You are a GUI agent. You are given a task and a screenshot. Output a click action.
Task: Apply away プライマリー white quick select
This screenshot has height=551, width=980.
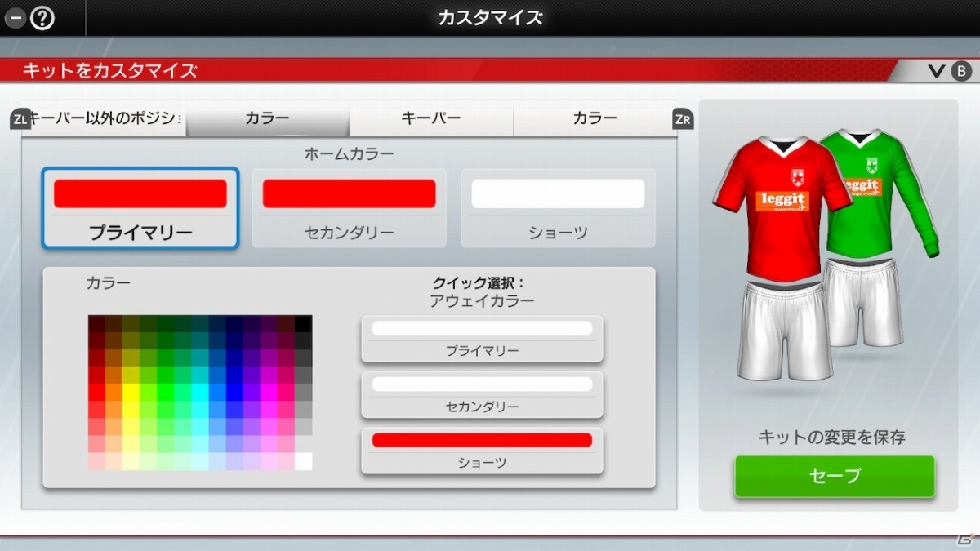[482, 339]
